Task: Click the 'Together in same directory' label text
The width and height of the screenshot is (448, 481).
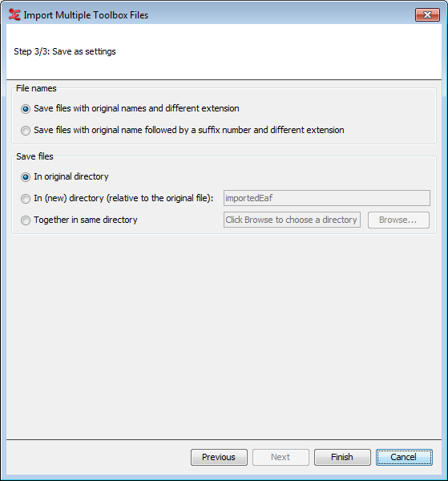Action: [x=86, y=220]
